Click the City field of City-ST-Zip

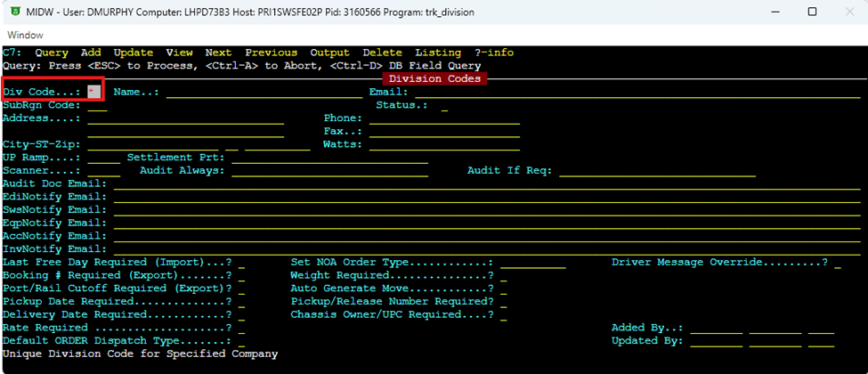(153, 144)
